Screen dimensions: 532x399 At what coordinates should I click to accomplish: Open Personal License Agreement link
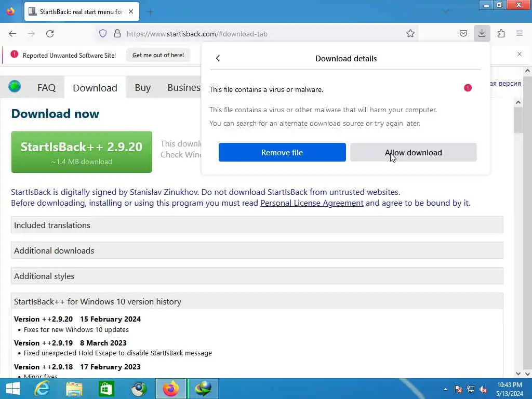click(312, 203)
